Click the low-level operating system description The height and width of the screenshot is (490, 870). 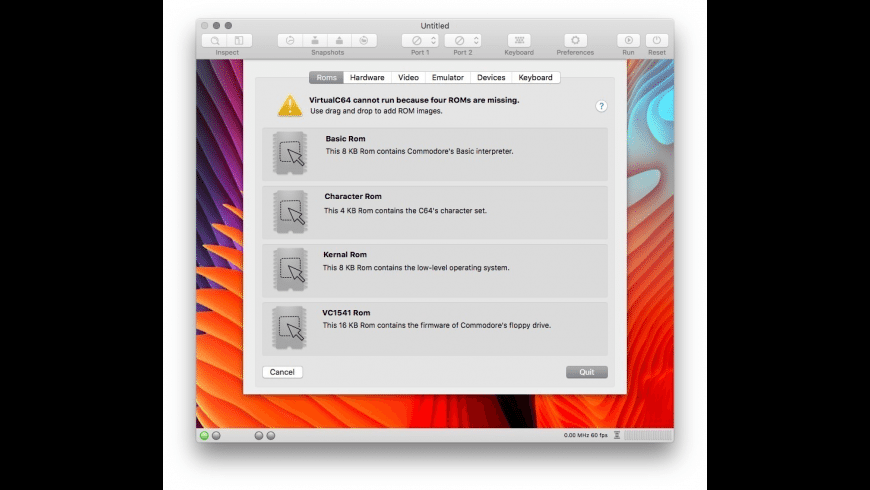pos(416,267)
